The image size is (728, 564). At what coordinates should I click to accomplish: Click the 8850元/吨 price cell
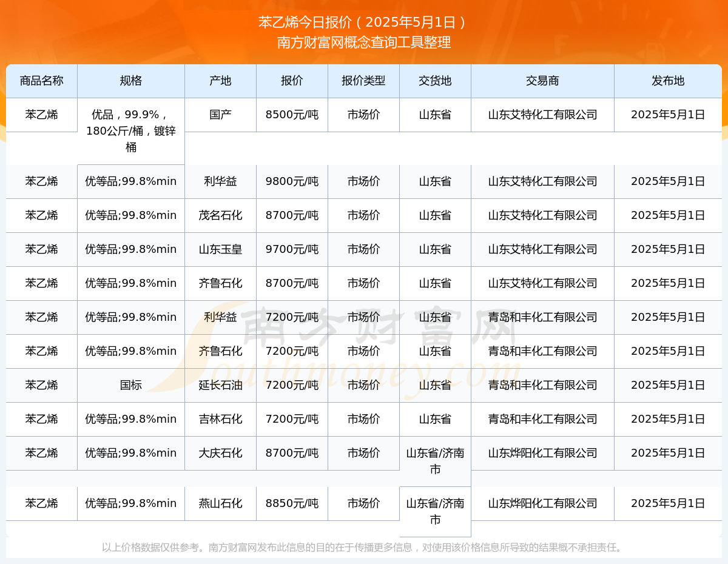(292, 503)
